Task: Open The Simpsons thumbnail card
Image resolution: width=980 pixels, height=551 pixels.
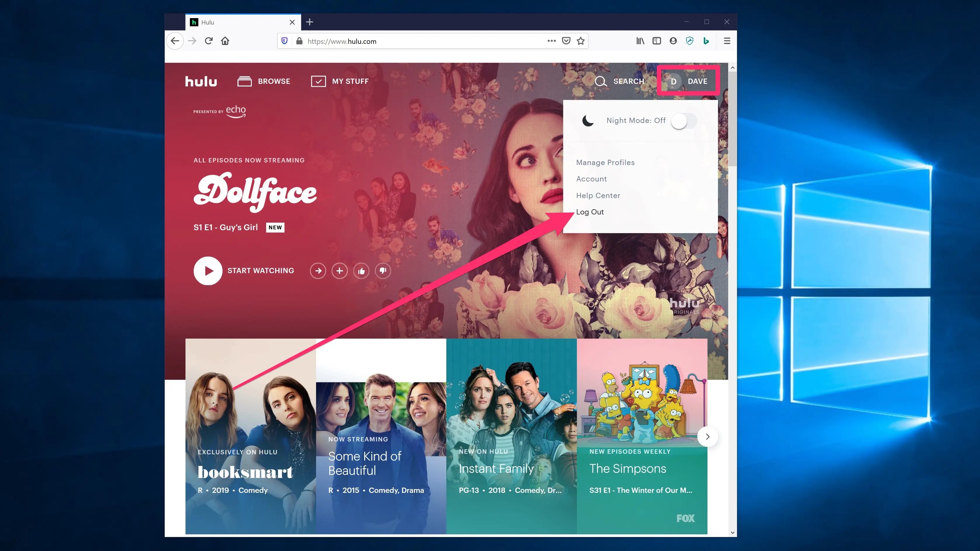Action: coord(642,436)
